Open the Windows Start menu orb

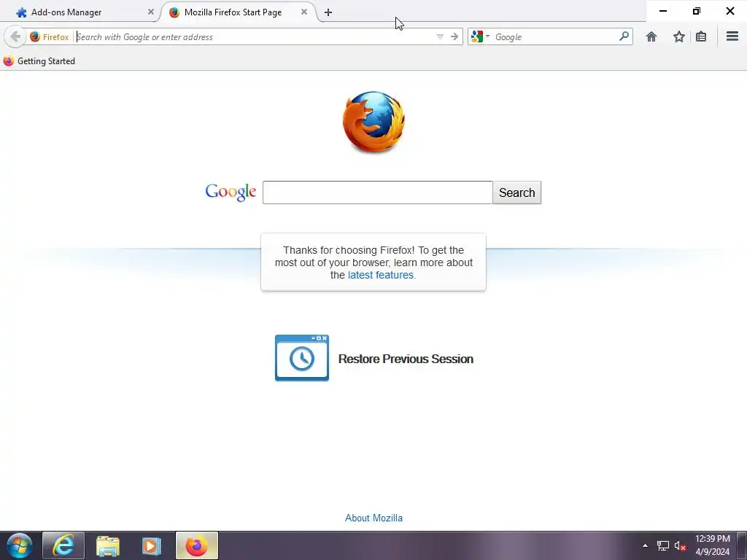[20, 545]
